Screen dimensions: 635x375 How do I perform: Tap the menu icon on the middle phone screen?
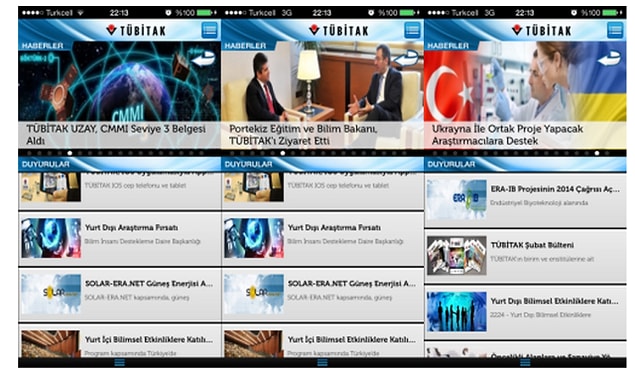(x=412, y=30)
